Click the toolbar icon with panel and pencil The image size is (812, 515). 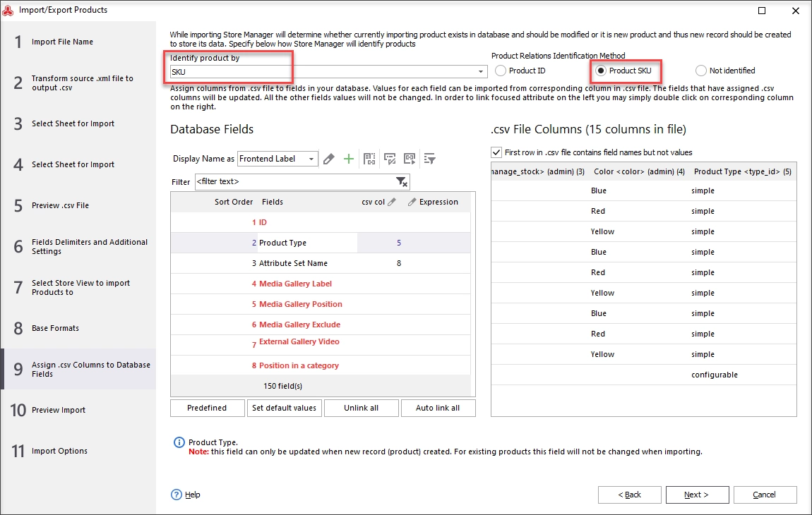pyautogui.click(x=390, y=159)
